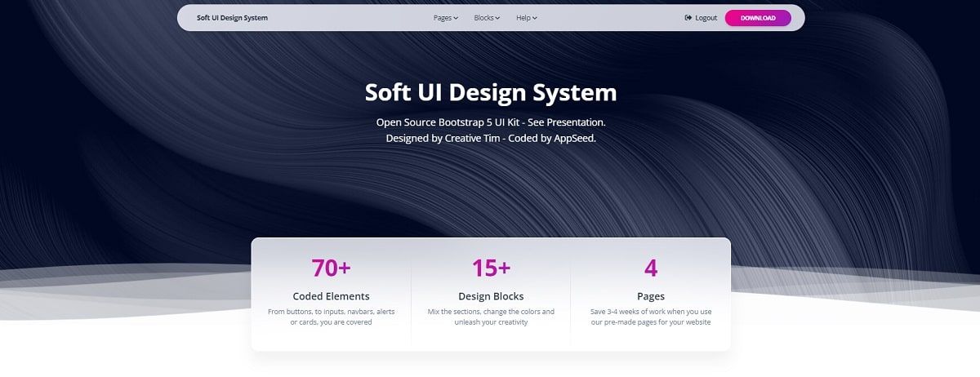The image size is (980, 377).
Task: Click the 70+ counter value
Action: pyautogui.click(x=331, y=268)
